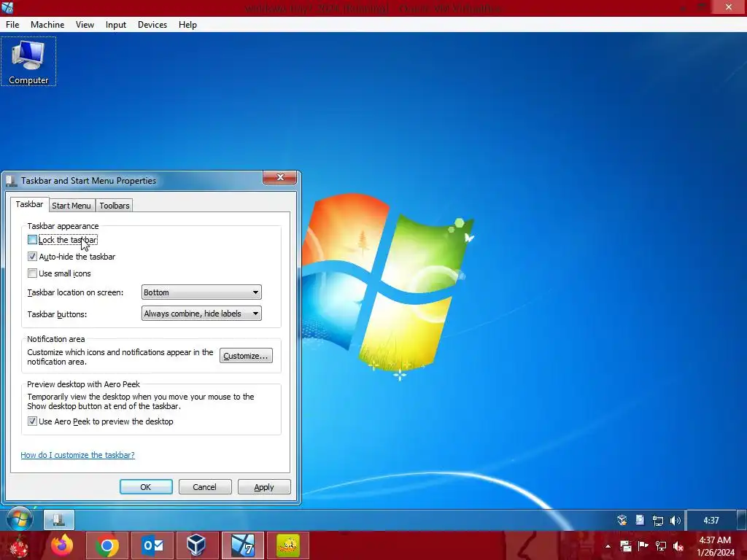This screenshot has width=747, height=560.
Task: Open Taskbar location on screen dropdown
Action: coord(201,292)
